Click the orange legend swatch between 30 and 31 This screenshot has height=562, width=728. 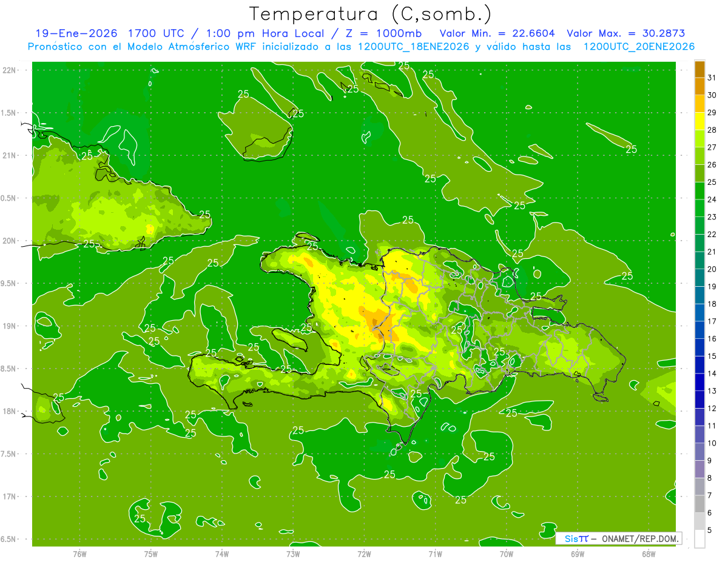(x=699, y=87)
